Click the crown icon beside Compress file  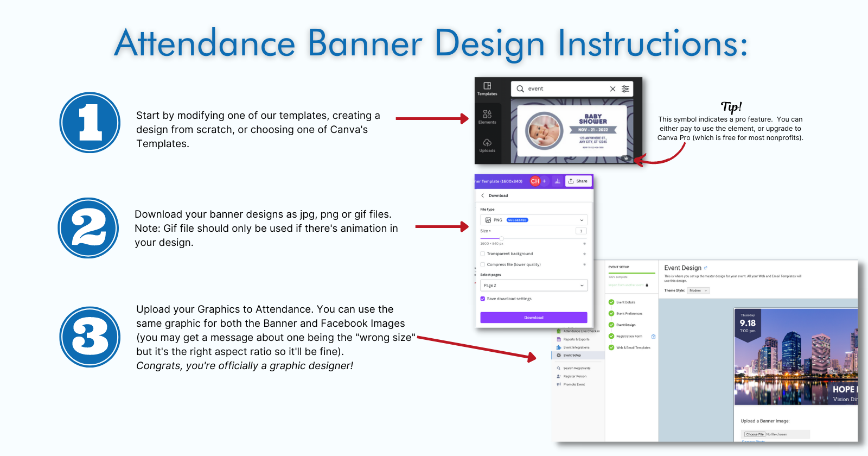click(x=584, y=264)
